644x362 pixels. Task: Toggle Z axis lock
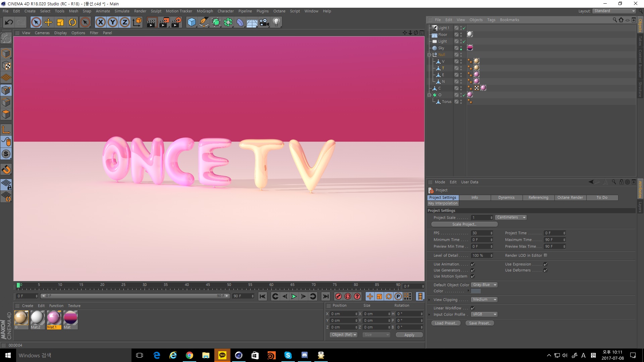[x=125, y=22]
